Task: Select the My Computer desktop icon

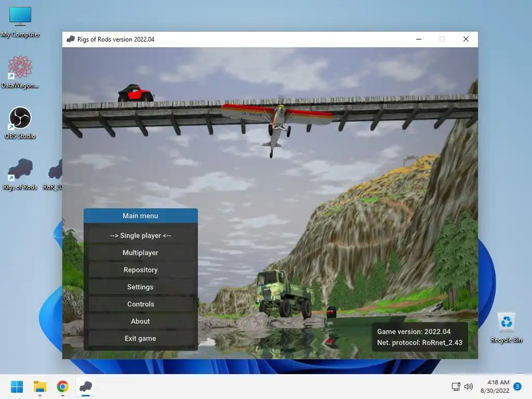Action: point(20,22)
